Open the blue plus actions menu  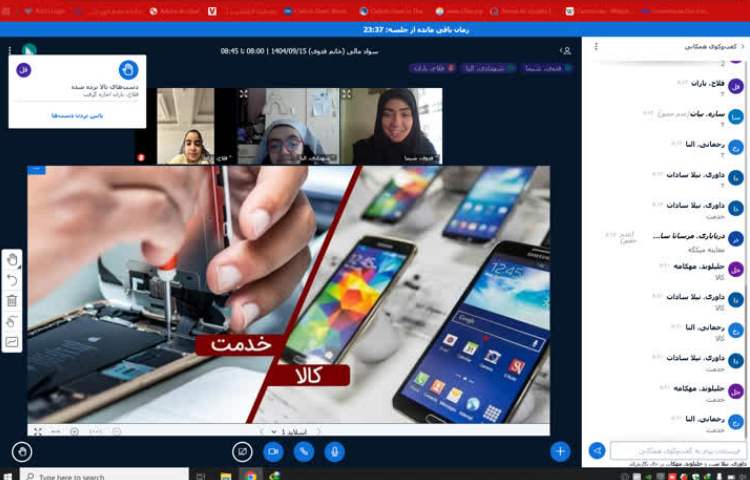point(560,451)
